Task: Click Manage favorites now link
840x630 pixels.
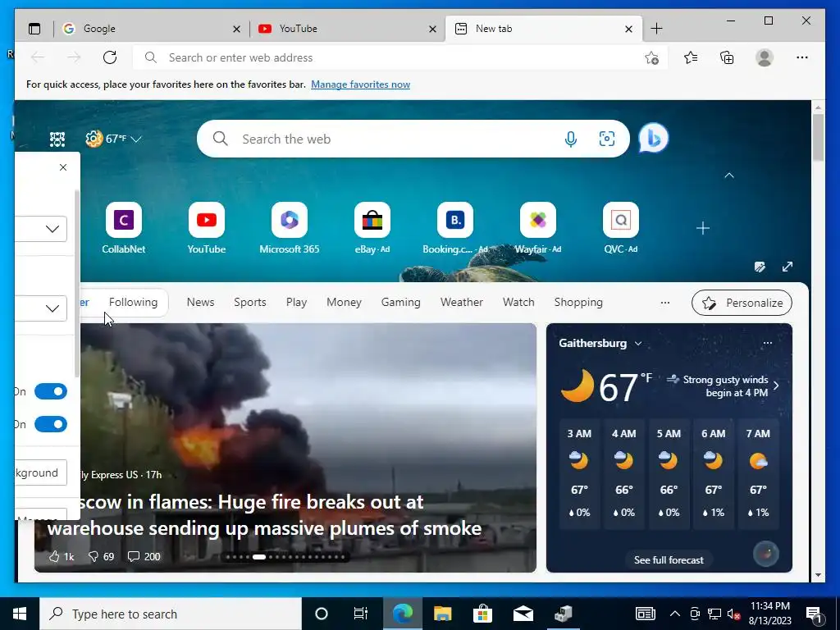Action: (361, 84)
